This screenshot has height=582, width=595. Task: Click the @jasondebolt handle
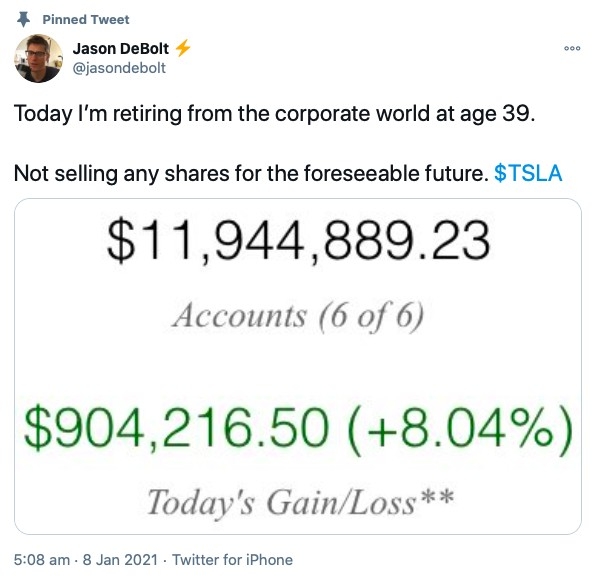click(119, 68)
